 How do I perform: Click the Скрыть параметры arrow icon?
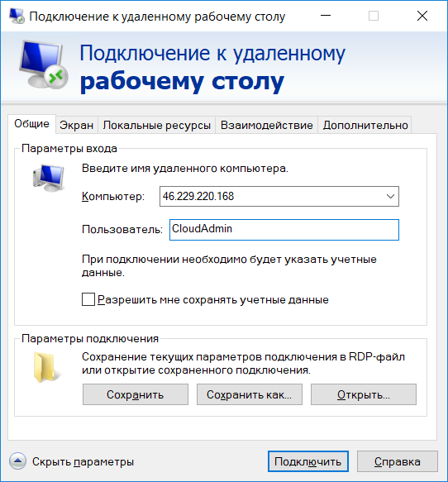tap(17, 461)
